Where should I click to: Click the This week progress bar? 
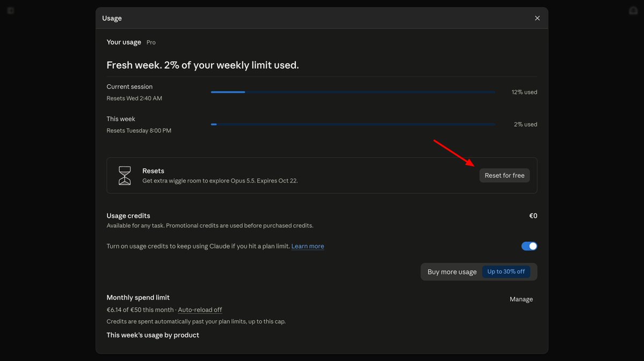pyautogui.click(x=353, y=124)
